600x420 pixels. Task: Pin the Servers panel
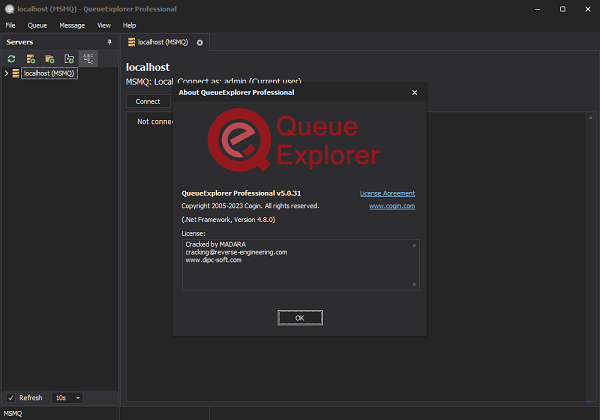109,42
